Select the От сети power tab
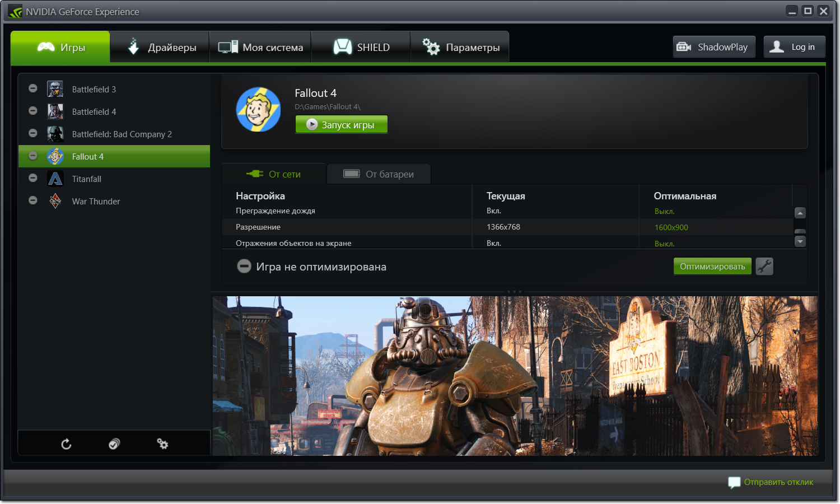 tap(274, 174)
